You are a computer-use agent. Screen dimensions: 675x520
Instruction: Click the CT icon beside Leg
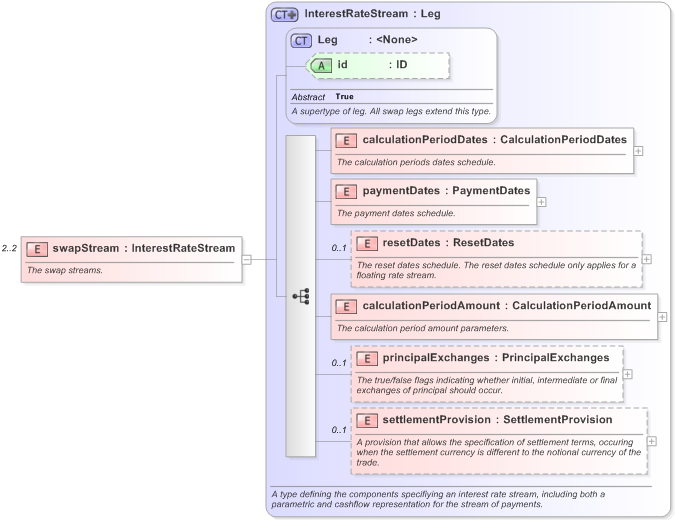(301, 40)
